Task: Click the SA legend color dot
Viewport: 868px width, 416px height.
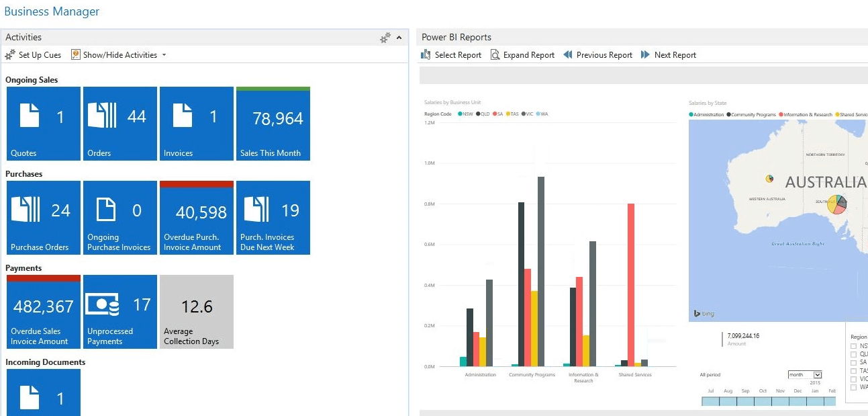Action: [x=495, y=114]
